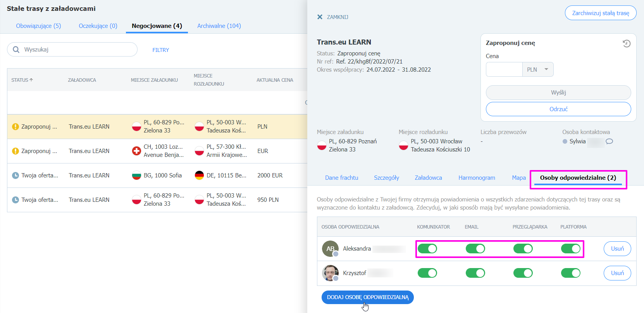
Task: Open the Obowiązujące (5) tab
Action: pyautogui.click(x=38, y=26)
